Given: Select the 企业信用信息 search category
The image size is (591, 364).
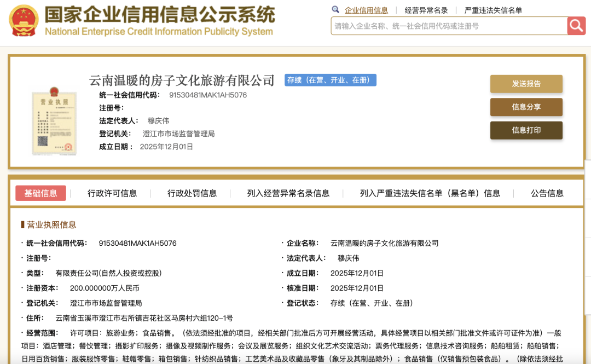Looking at the screenshot, I should pyautogui.click(x=366, y=10).
